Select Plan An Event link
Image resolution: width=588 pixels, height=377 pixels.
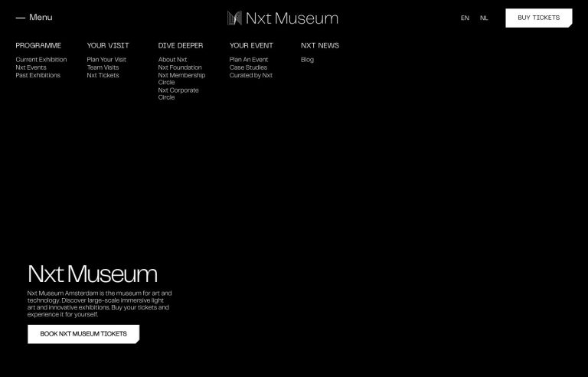pyautogui.click(x=249, y=60)
